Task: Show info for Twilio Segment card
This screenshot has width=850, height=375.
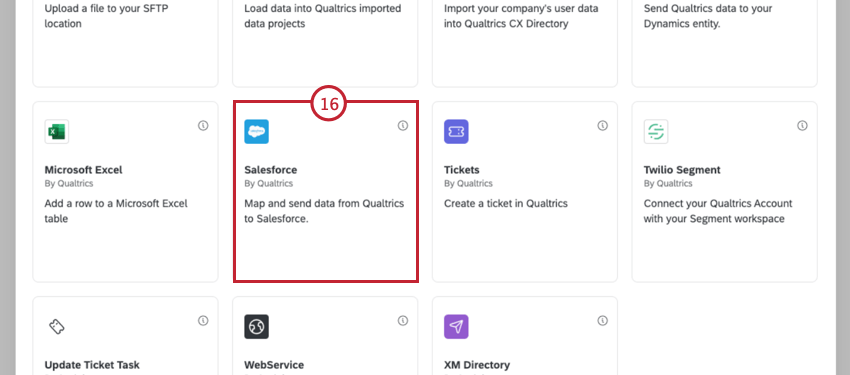Action: pyautogui.click(x=802, y=126)
